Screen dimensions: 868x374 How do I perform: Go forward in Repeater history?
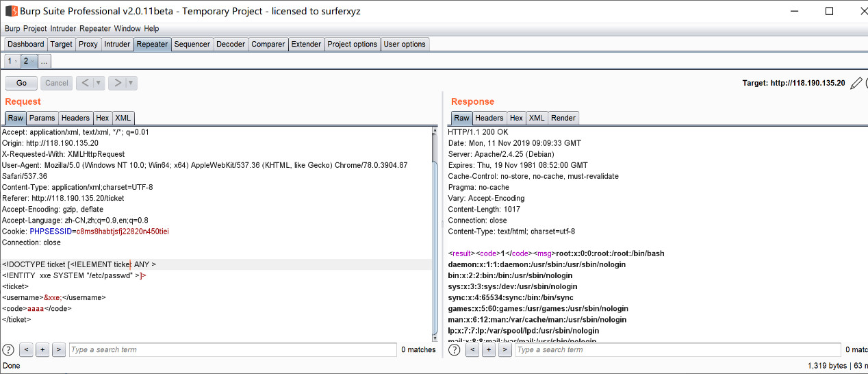pyautogui.click(x=117, y=83)
